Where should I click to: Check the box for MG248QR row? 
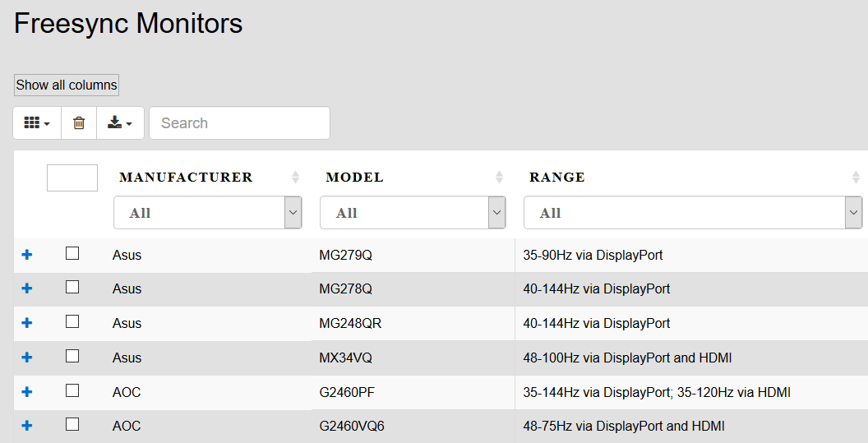point(72,321)
